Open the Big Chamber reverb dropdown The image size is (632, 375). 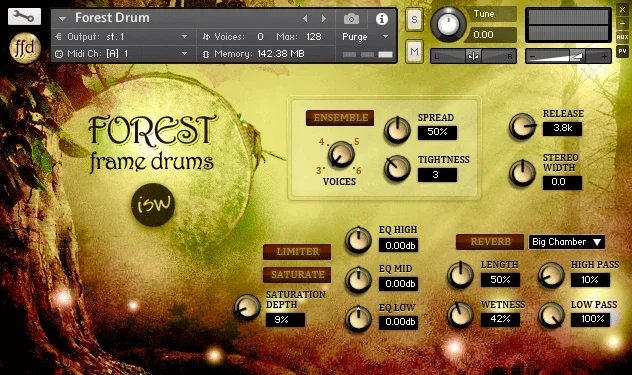[567, 242]
